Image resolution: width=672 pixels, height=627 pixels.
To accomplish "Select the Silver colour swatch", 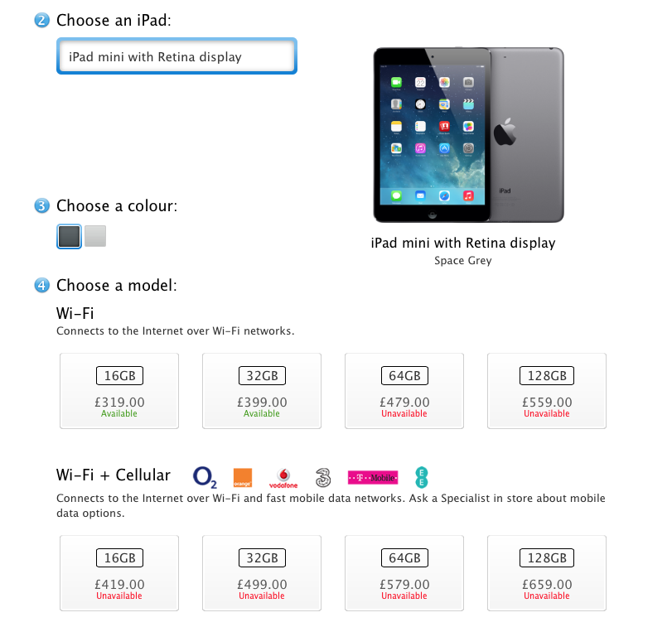I will pyautogui.click(x=95, y=236).
